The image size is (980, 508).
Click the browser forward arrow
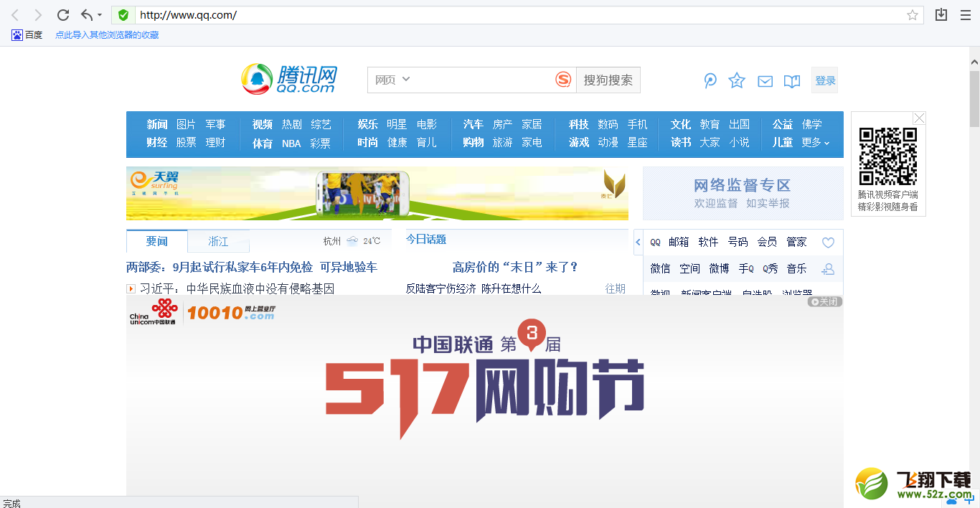coord(38,15)
